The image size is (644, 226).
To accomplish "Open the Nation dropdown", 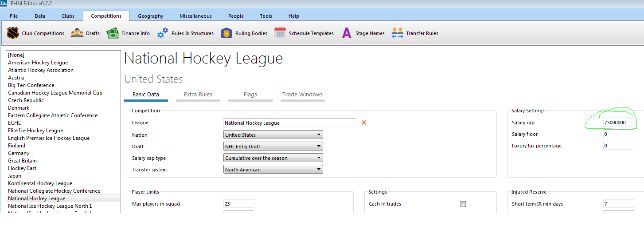I will click(x=273, y=135).
